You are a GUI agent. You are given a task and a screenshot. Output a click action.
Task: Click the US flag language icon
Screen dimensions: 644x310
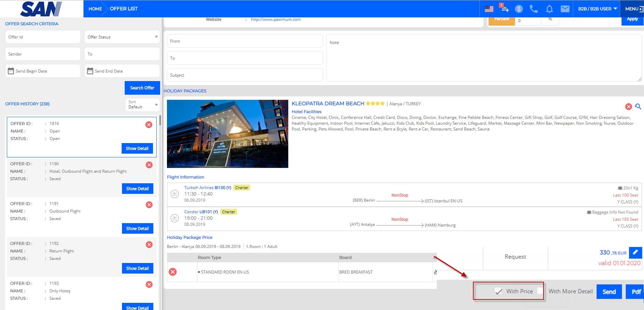489,9
